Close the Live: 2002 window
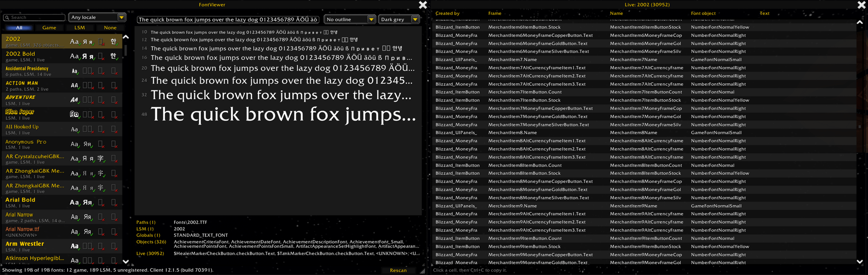This screenshot has width=868, height=275. point(861,5)
